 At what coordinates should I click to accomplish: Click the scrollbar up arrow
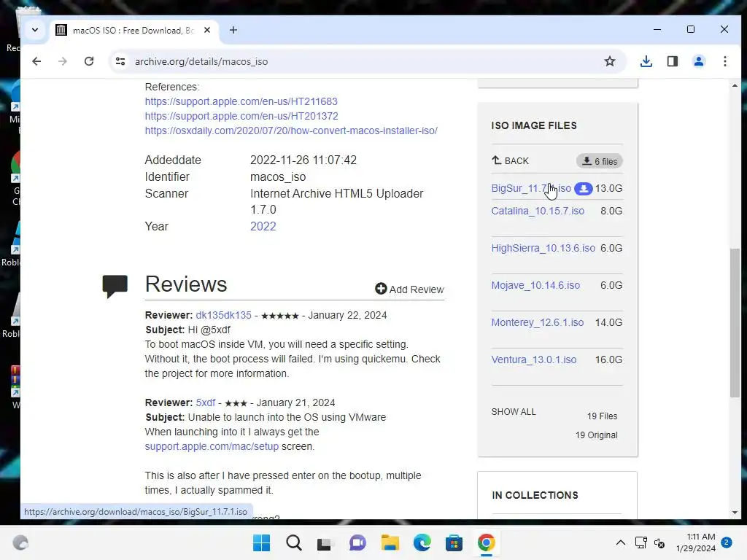pos(735,86)
